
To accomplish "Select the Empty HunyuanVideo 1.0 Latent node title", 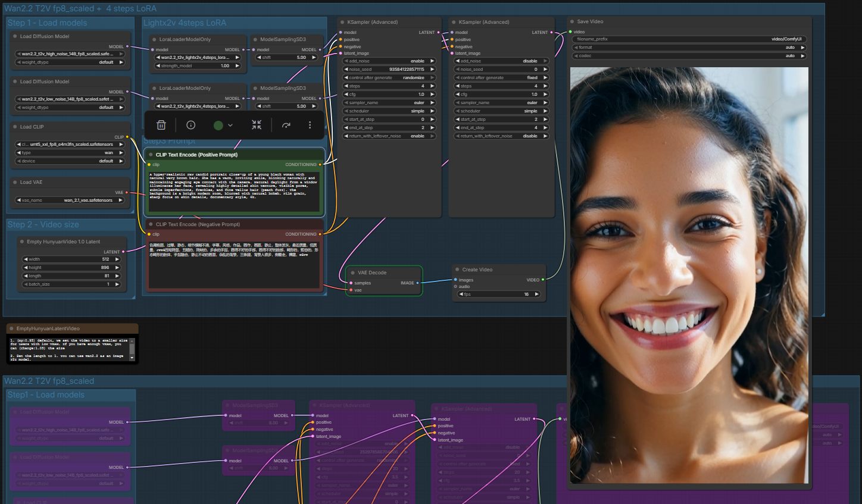I will tap(63, 242).
